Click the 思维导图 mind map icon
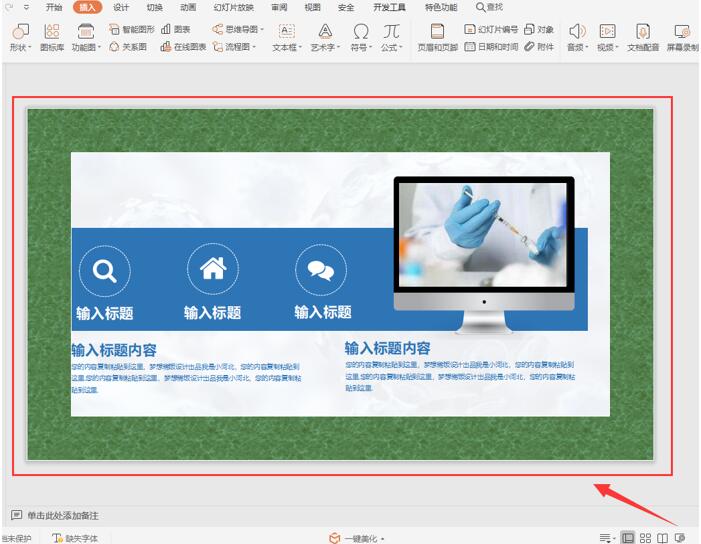 click(x=218, y=30)
